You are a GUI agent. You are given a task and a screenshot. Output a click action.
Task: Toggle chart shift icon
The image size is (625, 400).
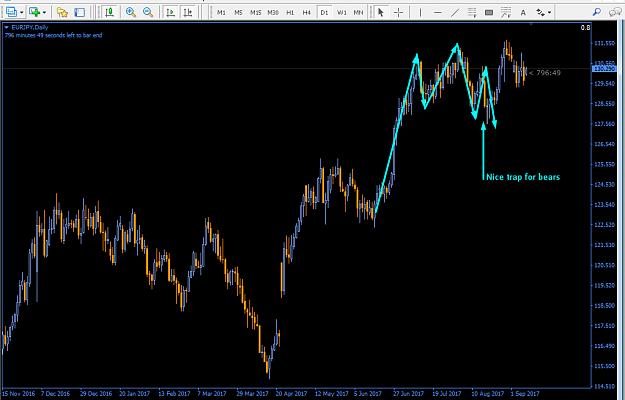[188, 12]
